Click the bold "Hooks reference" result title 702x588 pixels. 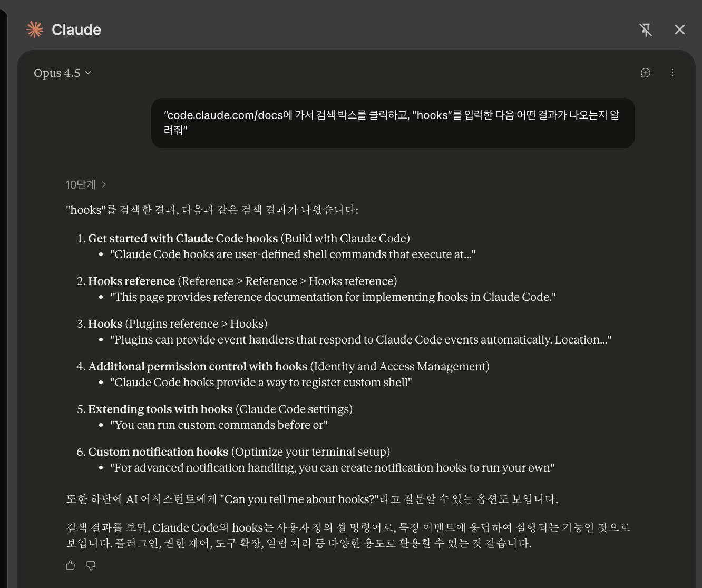coord(131,281)
